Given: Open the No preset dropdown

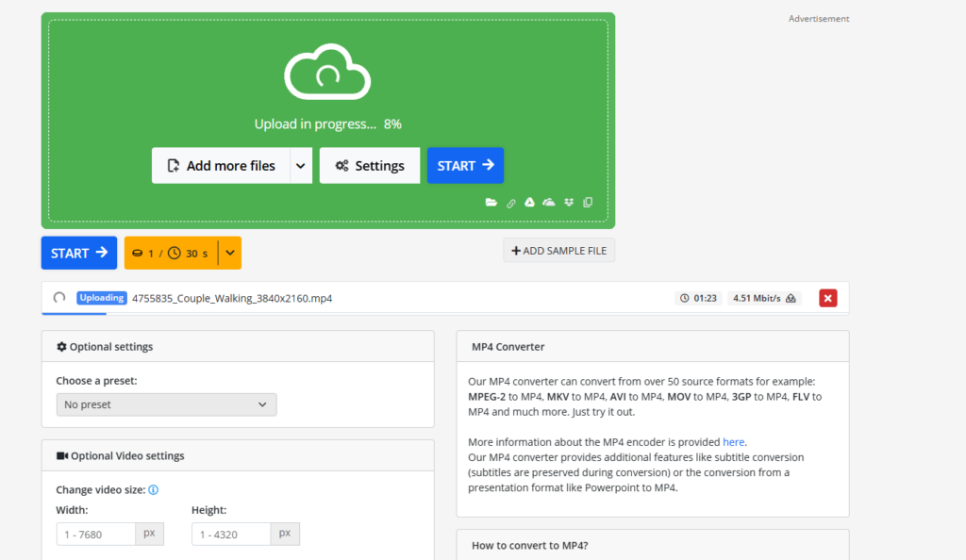Looking at the screenshot, I should tap(166, 405).
